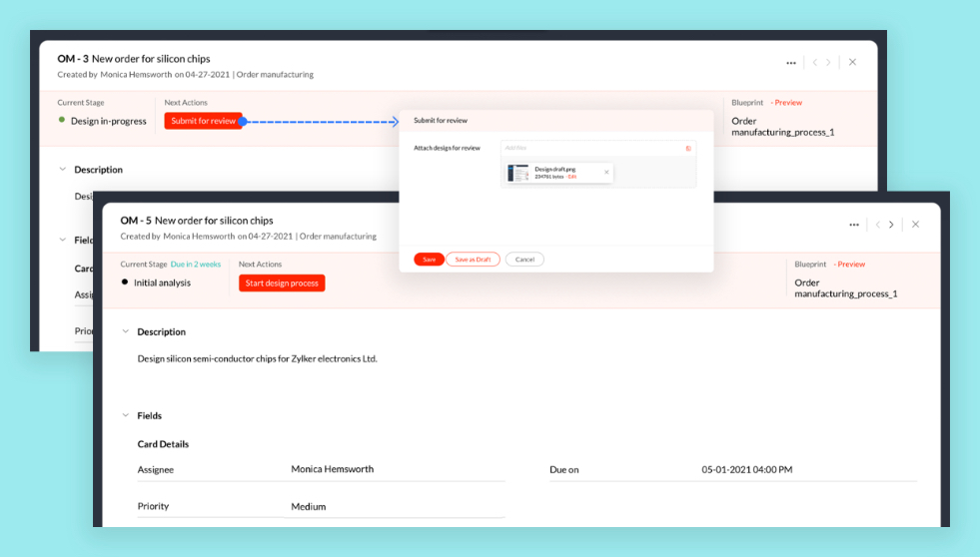Click the attach file icon in Add files field
The height and width of the screenshot is (557, 980).
click(688, 149)
